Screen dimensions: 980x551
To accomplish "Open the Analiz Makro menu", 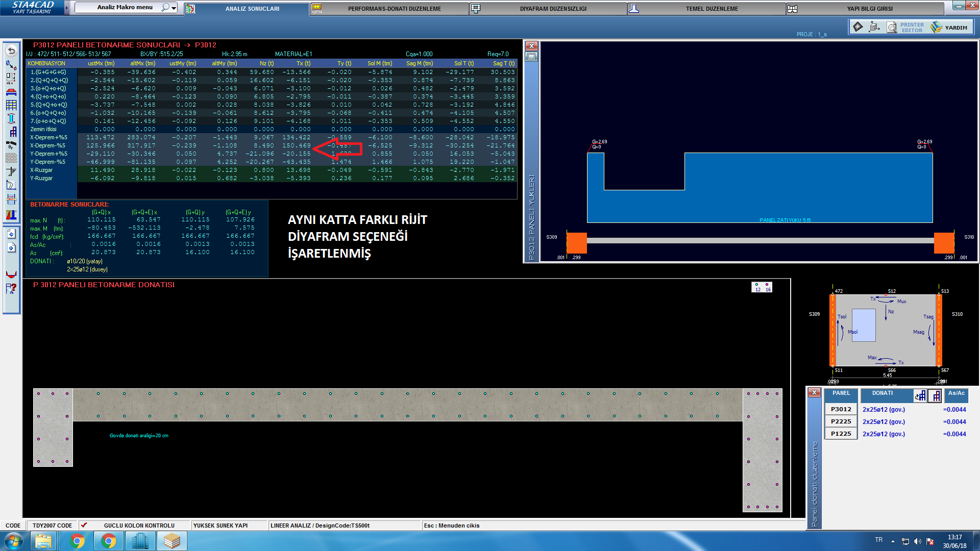I will pos(126,7).
